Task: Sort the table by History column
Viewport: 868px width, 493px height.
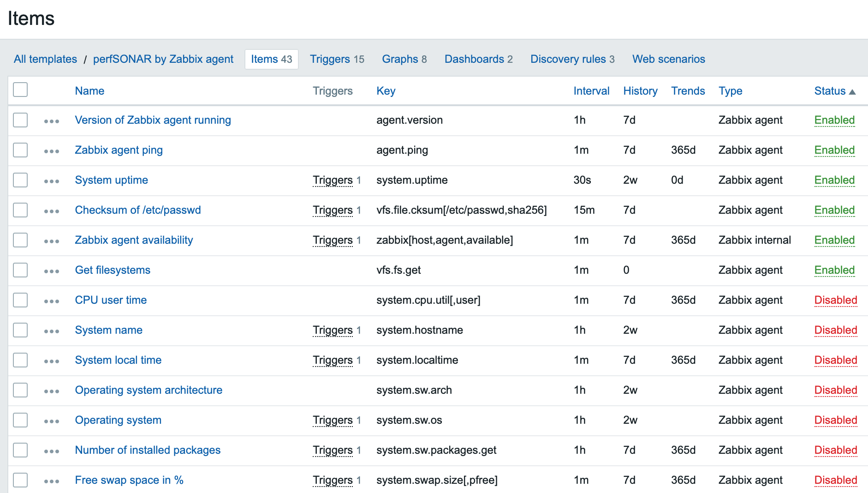Action: click(x=640, y=91)
